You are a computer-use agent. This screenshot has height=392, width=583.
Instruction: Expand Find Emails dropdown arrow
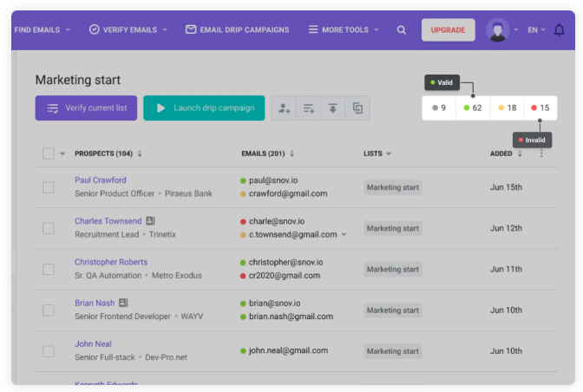point(68,29)
